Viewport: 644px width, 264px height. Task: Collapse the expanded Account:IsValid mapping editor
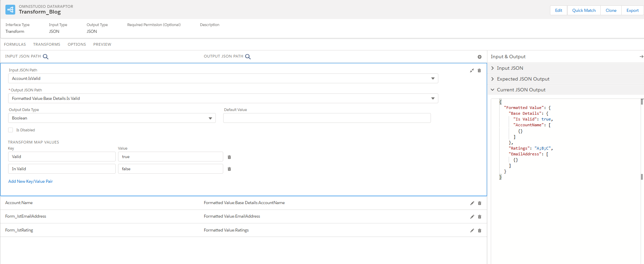[x=472, y=70]
